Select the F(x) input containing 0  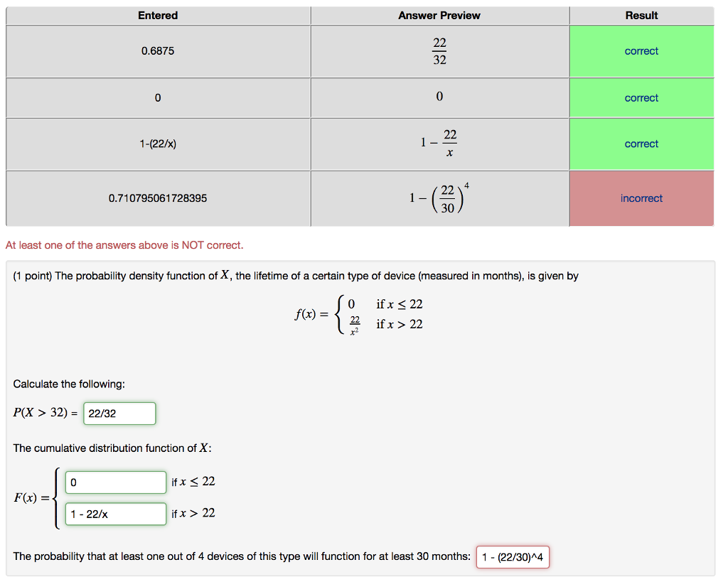coord(115,482)
